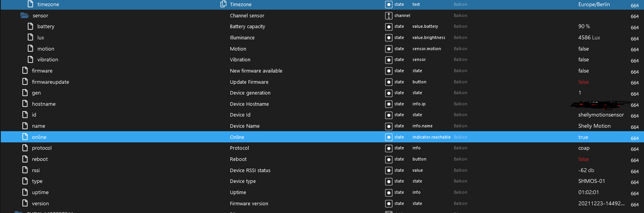Click the true value in online row
This screenshot has height=213, width=644.
[x=583, y=137]
